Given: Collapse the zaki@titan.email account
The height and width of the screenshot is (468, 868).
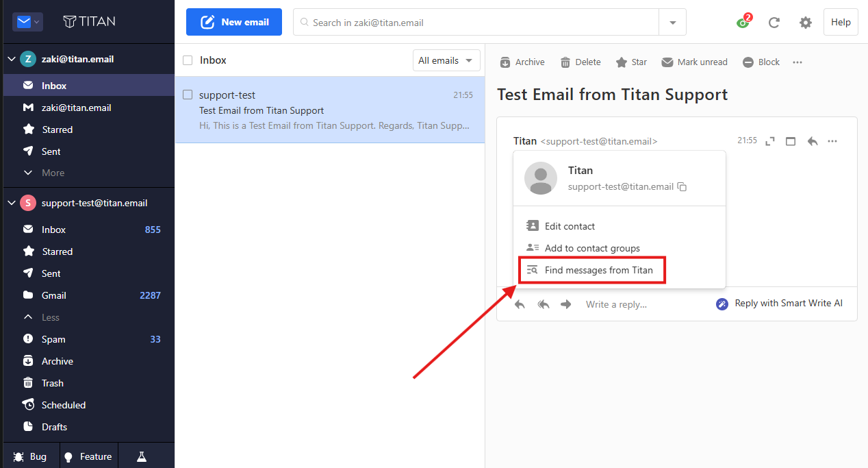Looking at the screenshot, I should (x=11, y=59).
